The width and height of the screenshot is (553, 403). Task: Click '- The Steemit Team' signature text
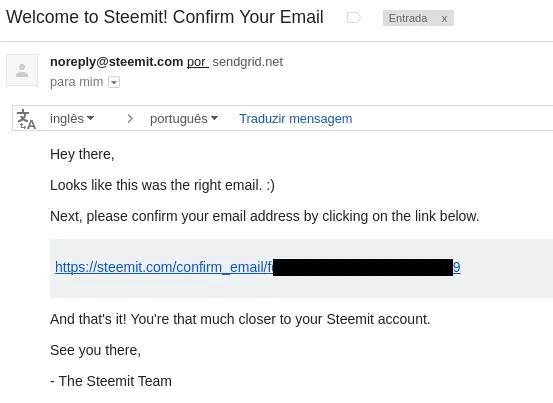[x=111, y=381]
